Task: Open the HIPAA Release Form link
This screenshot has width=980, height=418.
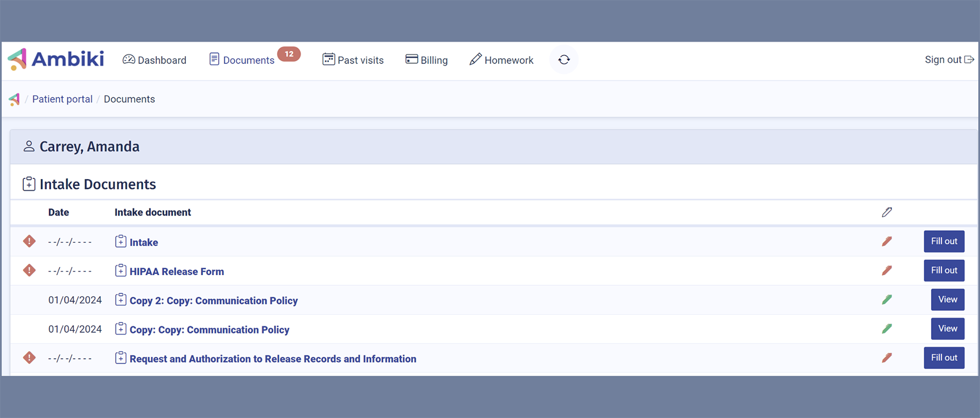Action: point(176,271)
